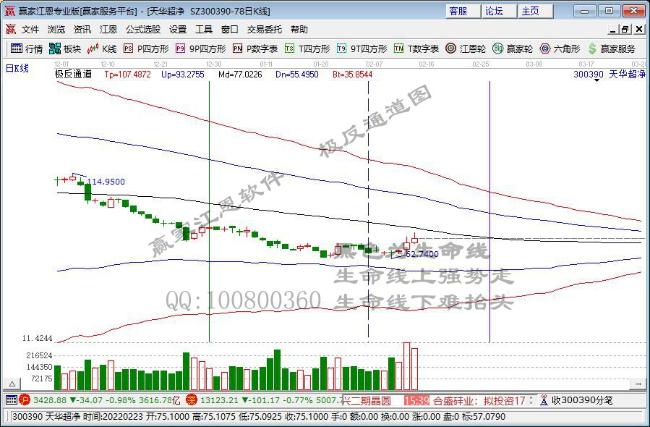650x427 pixels.
Task: Open the 行情 market quotes view
Action: coord(27,49)
